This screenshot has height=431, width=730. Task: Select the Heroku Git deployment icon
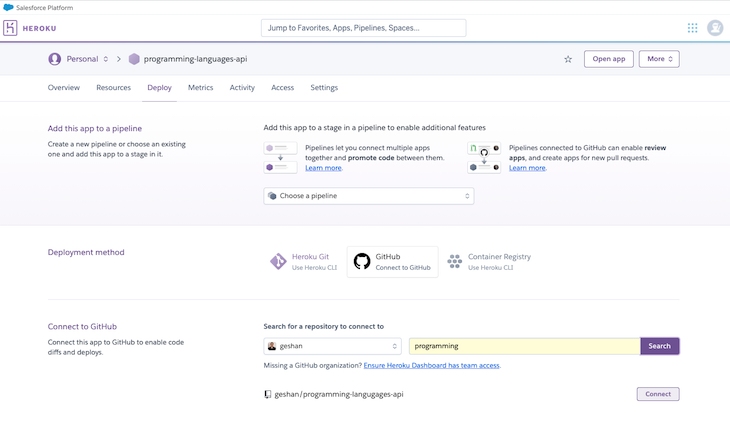coord(278,262)
